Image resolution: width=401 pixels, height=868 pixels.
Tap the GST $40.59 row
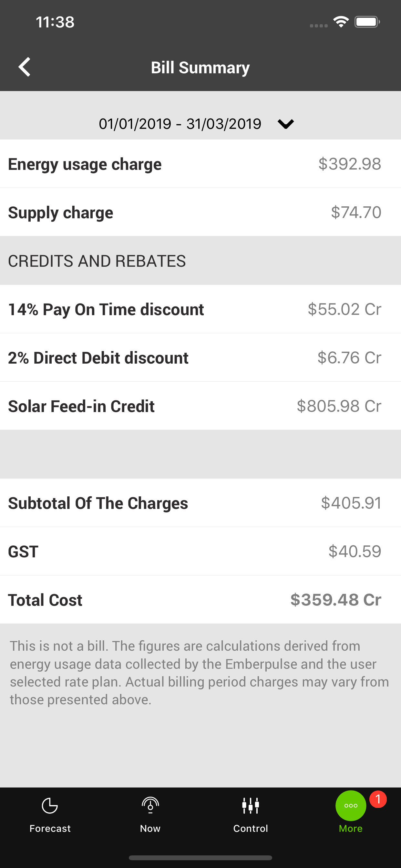[200, 551]
